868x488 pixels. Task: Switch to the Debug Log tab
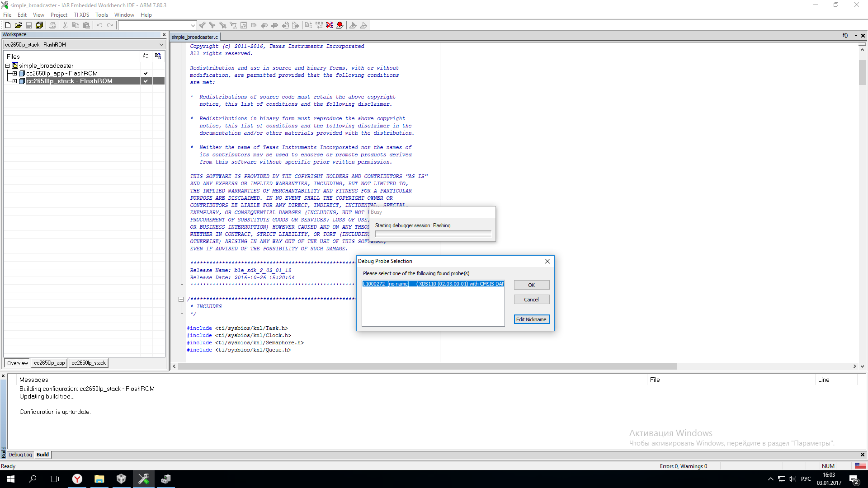pos(20,455)
